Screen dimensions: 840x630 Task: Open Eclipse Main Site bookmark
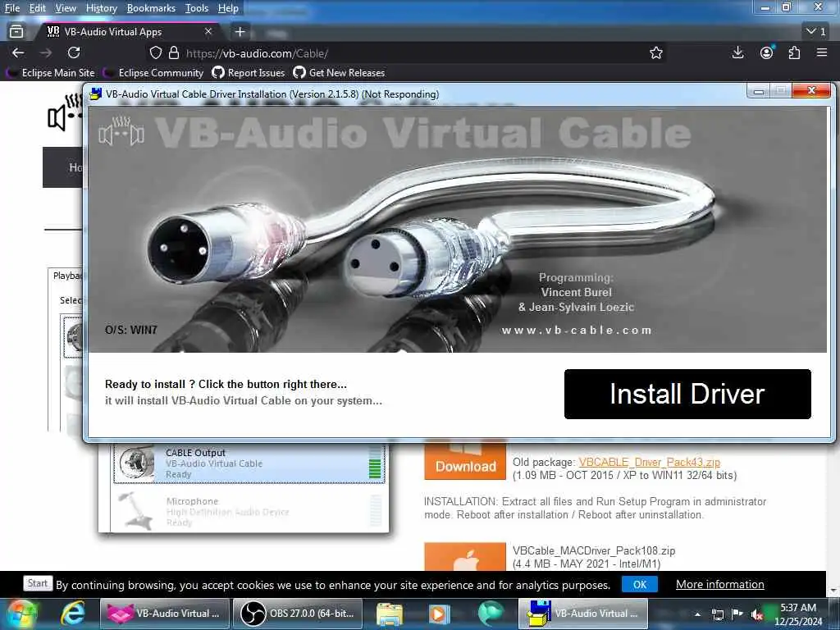pyautogui.click(x=52, y=72)
